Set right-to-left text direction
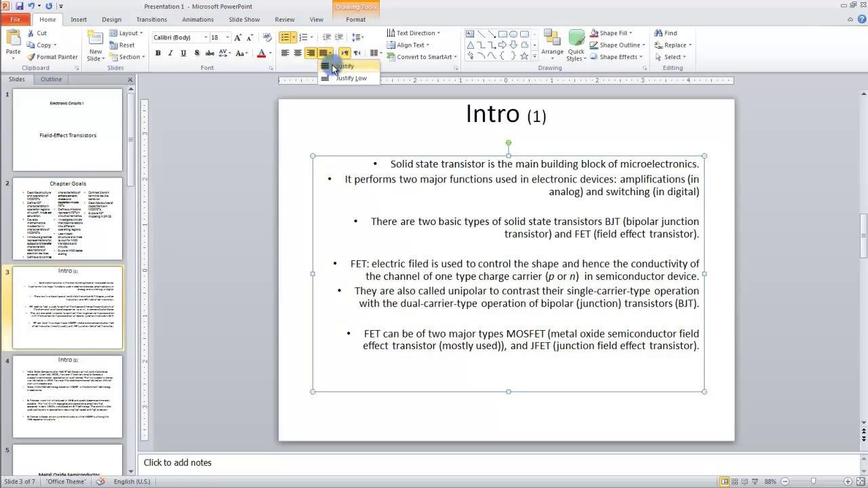 tap(357, 53)
